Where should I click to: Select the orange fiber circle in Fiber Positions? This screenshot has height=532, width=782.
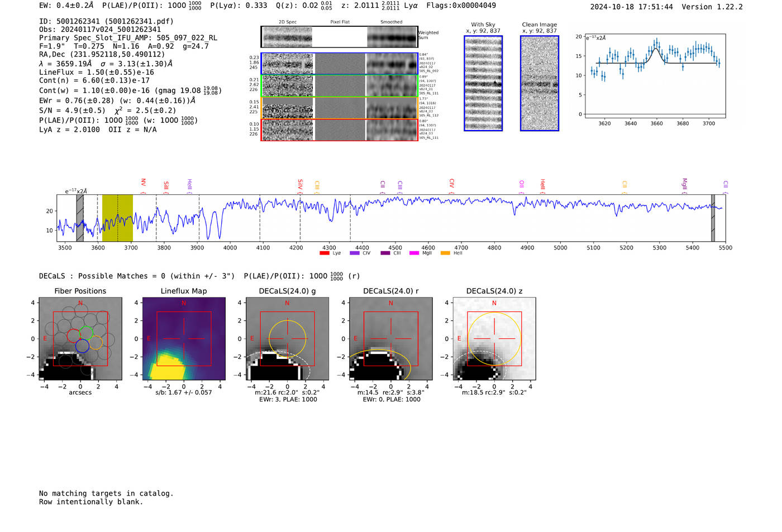tap(96, 342)
